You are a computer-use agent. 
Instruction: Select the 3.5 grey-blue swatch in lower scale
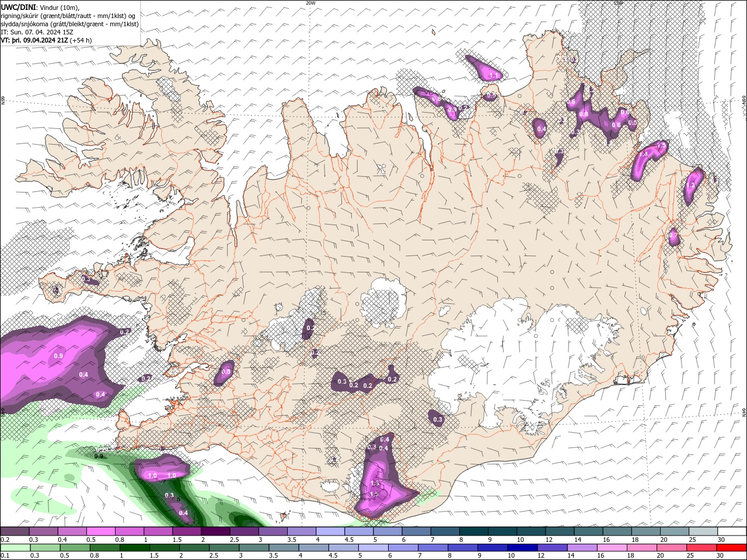[283, 548]
